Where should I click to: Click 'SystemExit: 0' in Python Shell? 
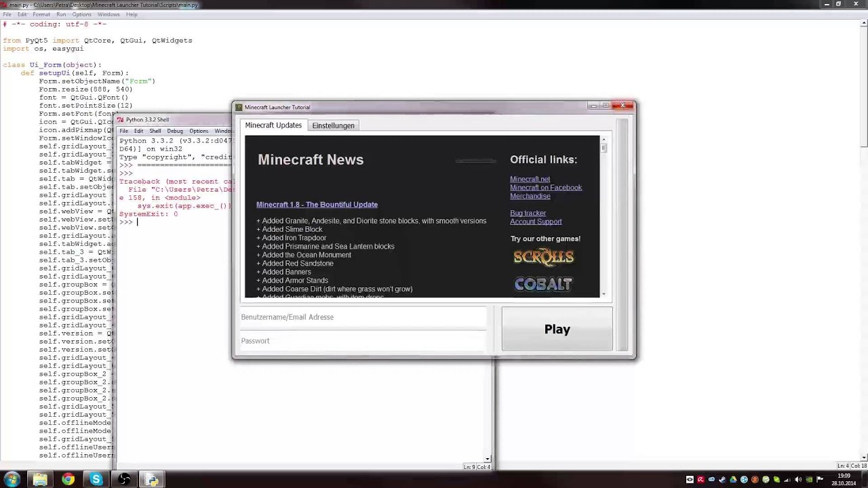tap(149, 214)
